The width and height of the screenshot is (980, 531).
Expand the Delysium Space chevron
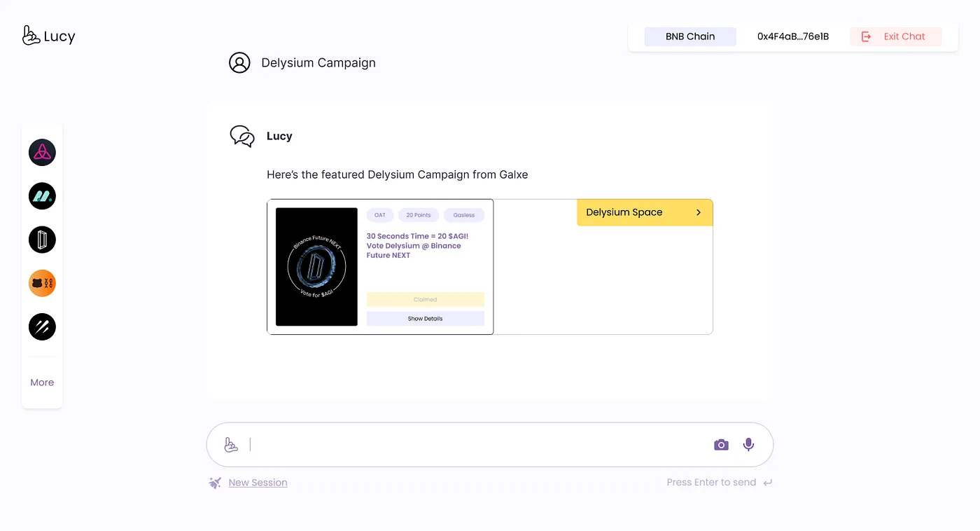[x=698, y=212]
